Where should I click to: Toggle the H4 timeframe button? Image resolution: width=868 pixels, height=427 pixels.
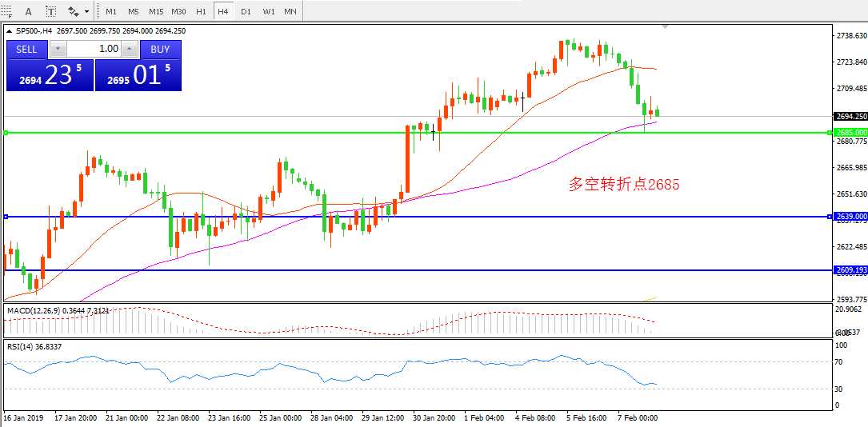coord(223,11)
